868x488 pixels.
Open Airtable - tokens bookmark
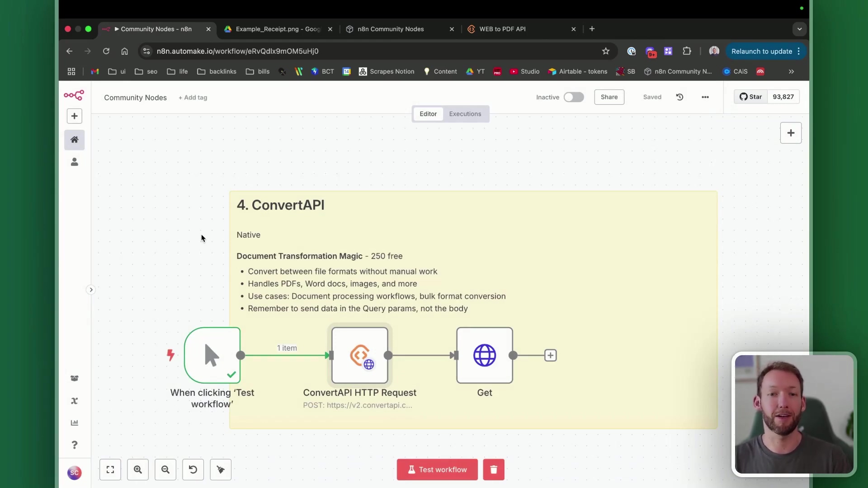[x=578, y=71]
